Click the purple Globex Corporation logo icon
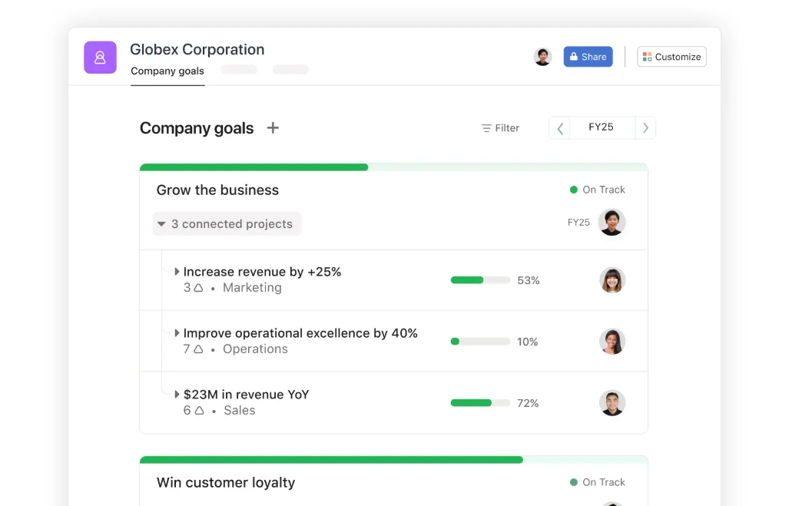The height and width of the screenshot is (506, 812). pos(100,58)
